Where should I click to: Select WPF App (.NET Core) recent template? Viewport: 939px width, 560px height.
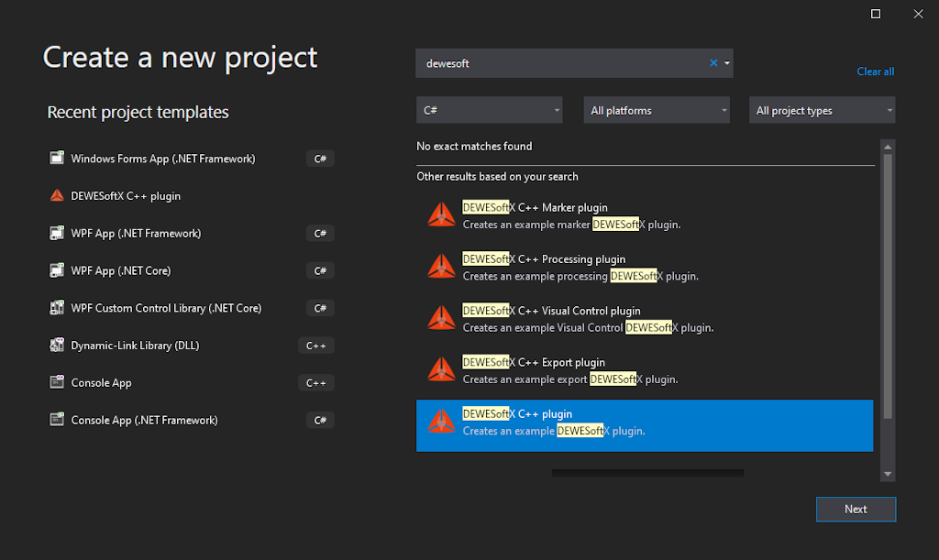191,270
